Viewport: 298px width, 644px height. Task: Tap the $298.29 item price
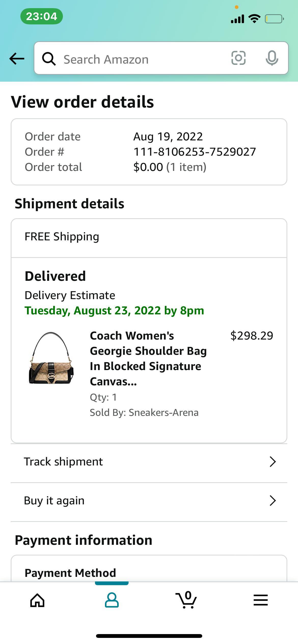[252, 336]
